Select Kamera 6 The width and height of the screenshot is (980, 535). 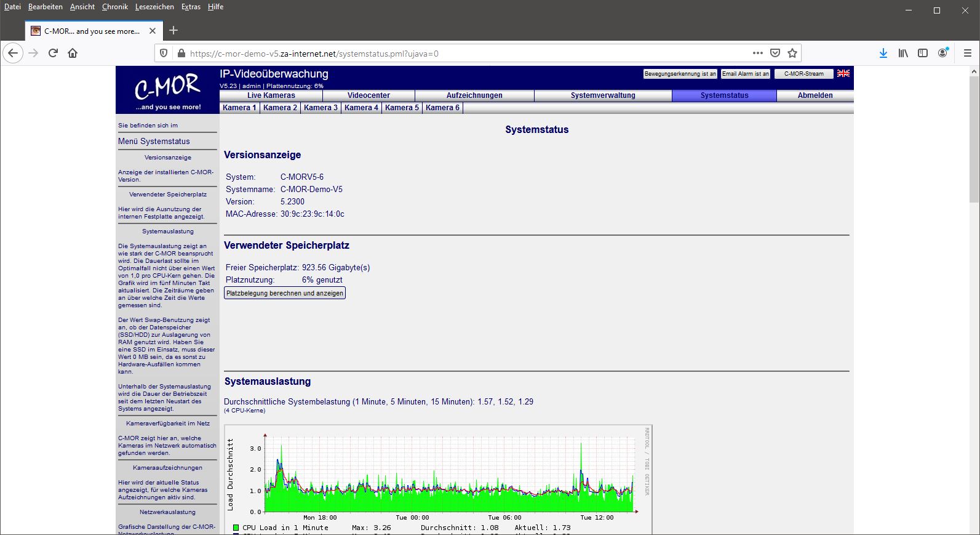pyautogui.click(x=443, y=108)
